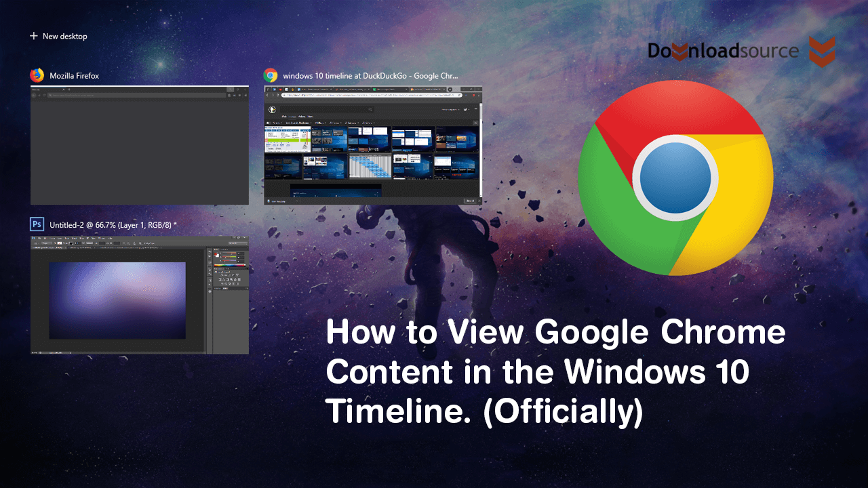Click the DuckDuckGo duck logo in Chrome window

click(x=272, y=109)
